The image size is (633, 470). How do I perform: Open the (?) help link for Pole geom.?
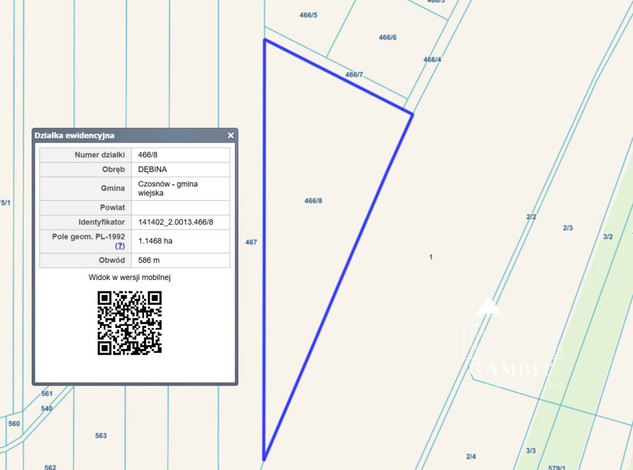tap(119, 245)
